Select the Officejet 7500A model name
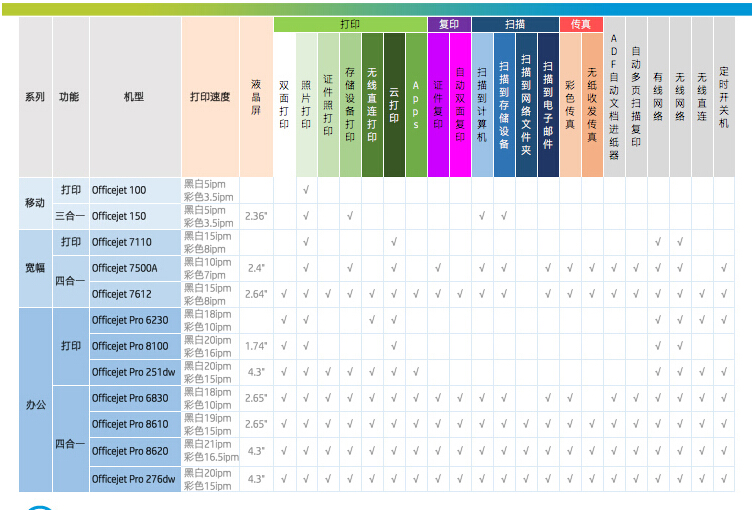The image size is (756, 510). coord(124,268)
